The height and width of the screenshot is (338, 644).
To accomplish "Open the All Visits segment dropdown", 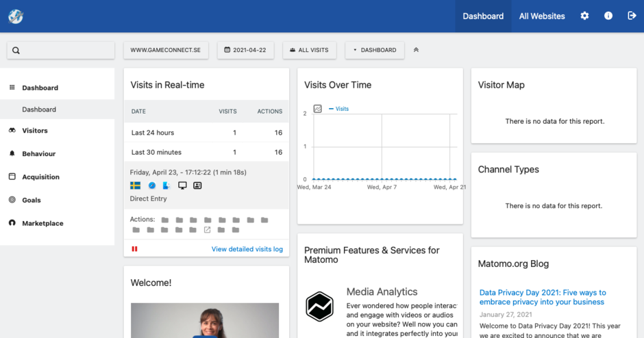I will point(309,50).
